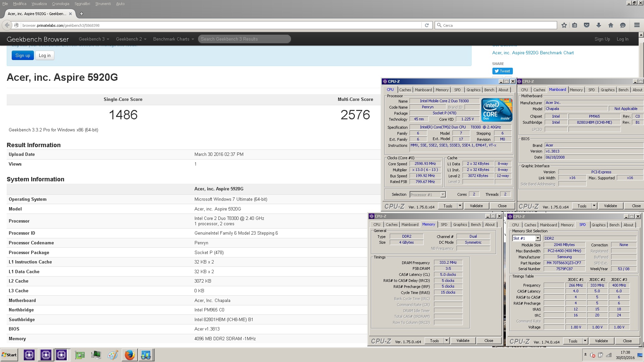The height and width of the screenshot is (362, 644).
Task: Expand the Geekbench 3 nav dropdown
Action: point(94,39)
